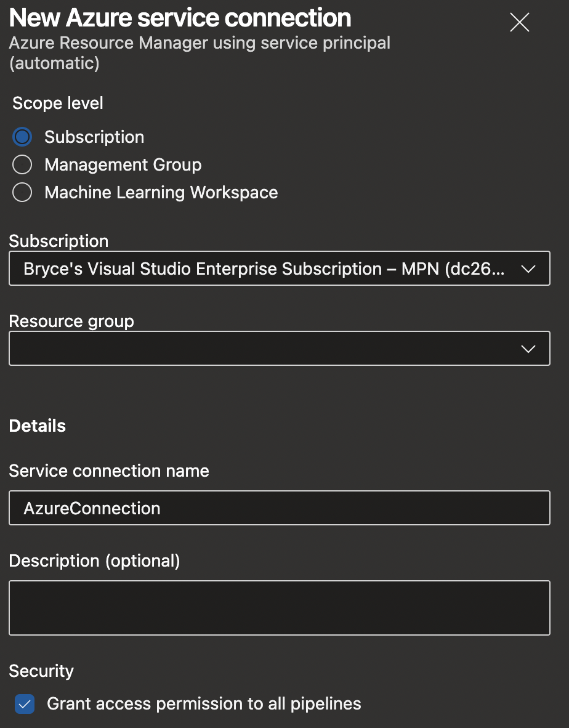Choose the Management Group radio button
This screenshot has width=569, height=728.
coord(22,165)
